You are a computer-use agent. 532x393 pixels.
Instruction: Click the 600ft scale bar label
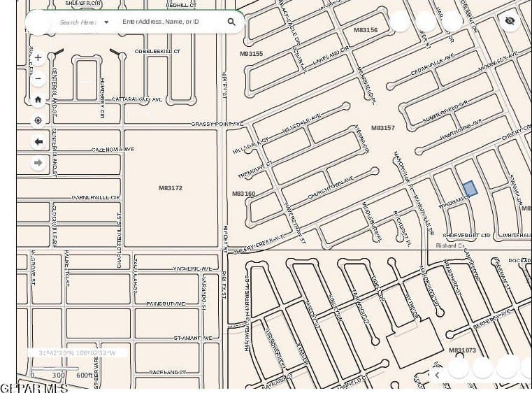[84, 375]
